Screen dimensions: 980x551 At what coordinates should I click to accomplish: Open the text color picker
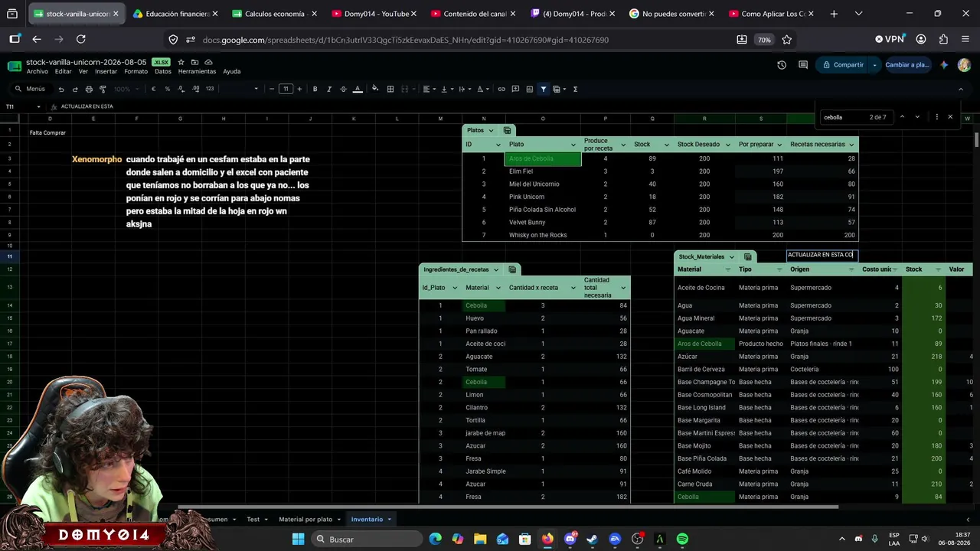pyautogui.click(x=358, y=89)
